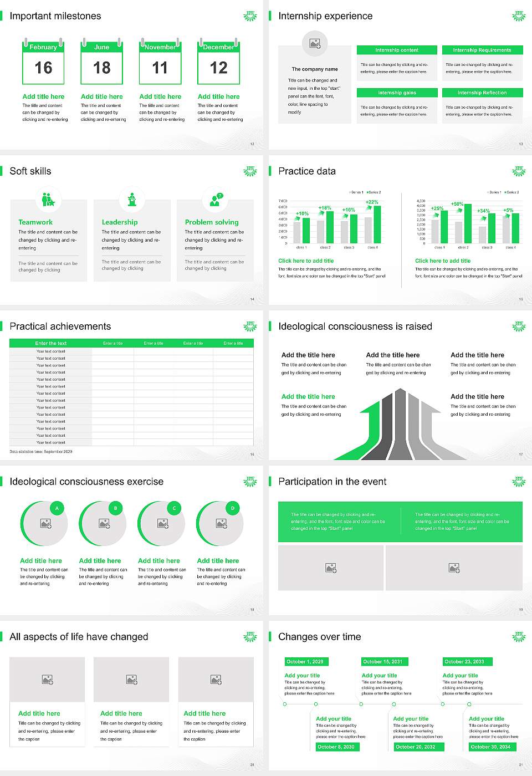The width and height of the screenshot is (532, 776).
Task: Click image placeholder in circle A
Action: pyautogui.click(x=46, y=523)
